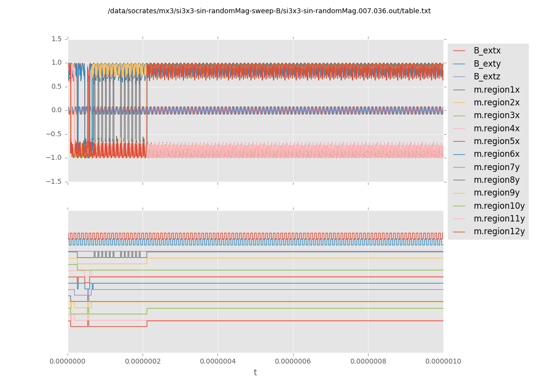
Task: Click the line swatch next to m.region4x
Action: [459, 128]
